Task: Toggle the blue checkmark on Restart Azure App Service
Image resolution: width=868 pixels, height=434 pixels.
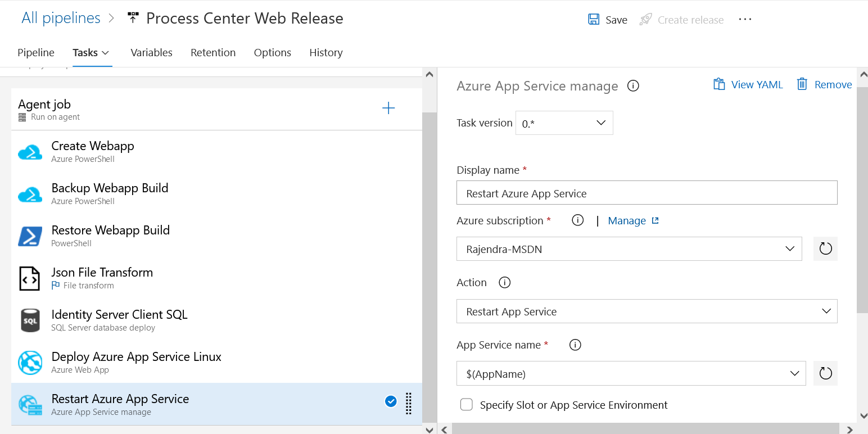Action: pyautogui.click(x=391, y=401)
